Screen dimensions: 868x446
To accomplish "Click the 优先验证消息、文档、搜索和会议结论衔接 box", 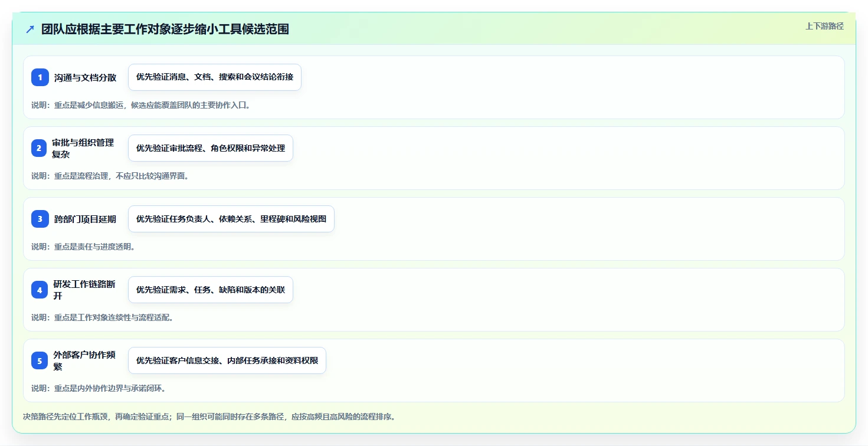I will point(215,77).
